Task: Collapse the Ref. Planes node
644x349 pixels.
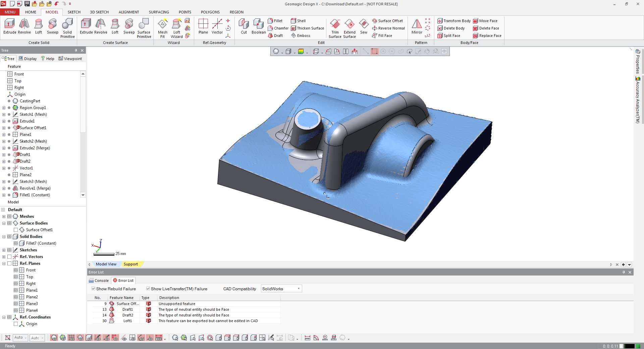Action: pos(4,263)
